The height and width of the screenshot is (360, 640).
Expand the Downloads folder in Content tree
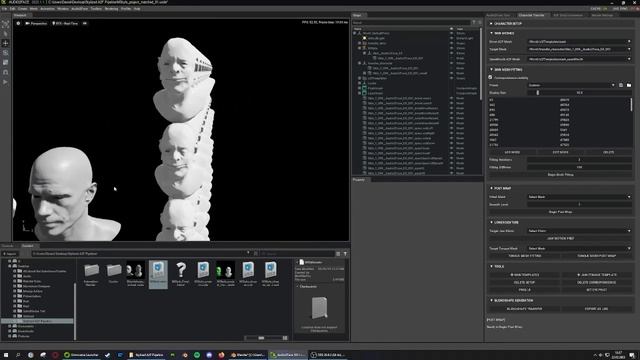click(x=10, y=331)
